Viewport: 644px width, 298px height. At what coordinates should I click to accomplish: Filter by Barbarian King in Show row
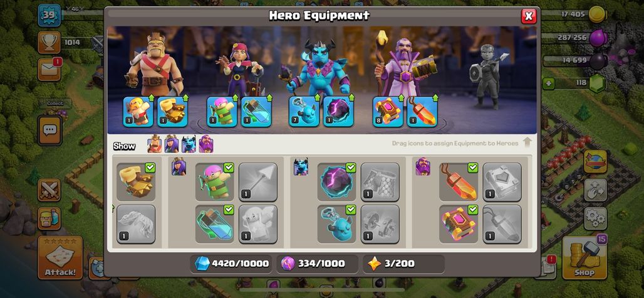coord(155,144)
